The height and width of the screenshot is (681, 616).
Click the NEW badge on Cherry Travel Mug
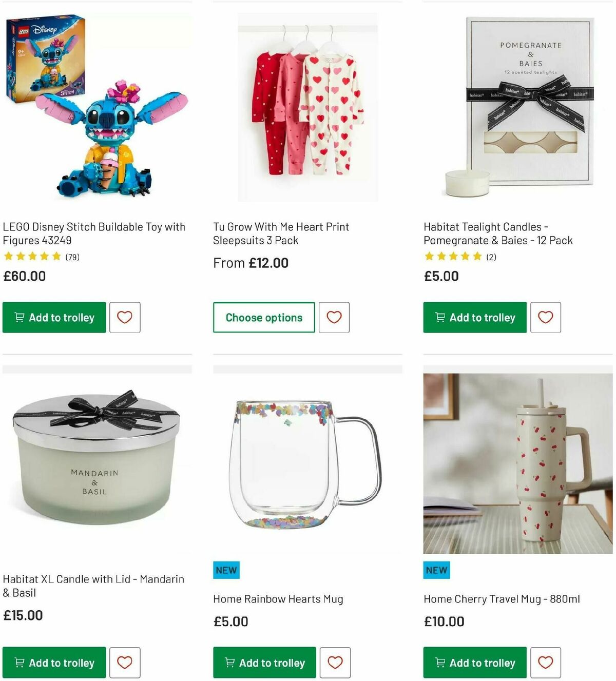[x=436, y=570]
